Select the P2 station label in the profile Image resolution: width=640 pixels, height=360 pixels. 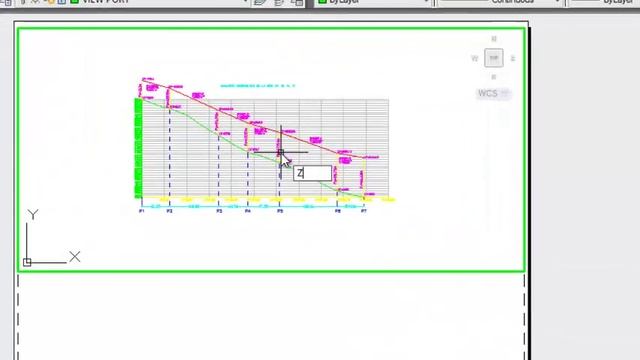(169, 211)
